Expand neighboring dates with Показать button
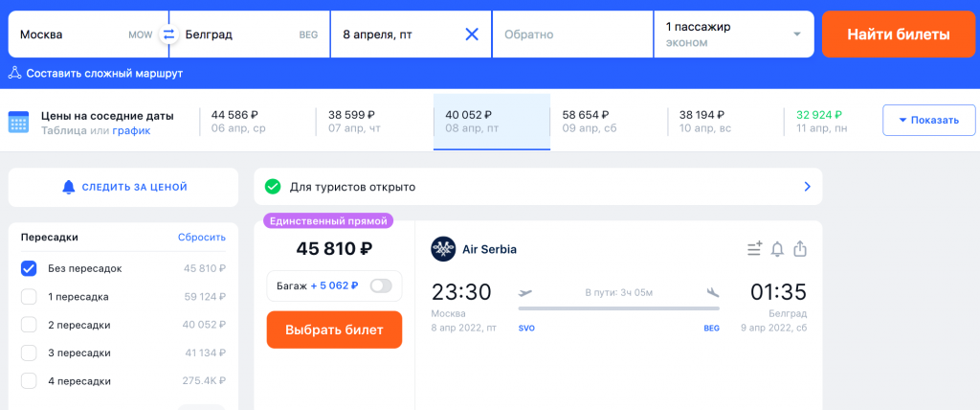Image resolution: width=980 pixels, height=410 pixels. (928, 120)
